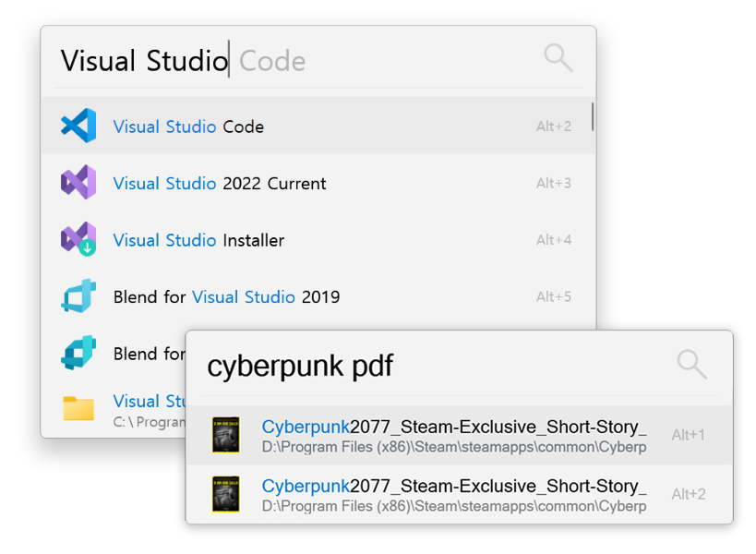Select the Visual Studio 2022 Current result
Viewport: 756px width, 554px height.
[x=219, y=184]
